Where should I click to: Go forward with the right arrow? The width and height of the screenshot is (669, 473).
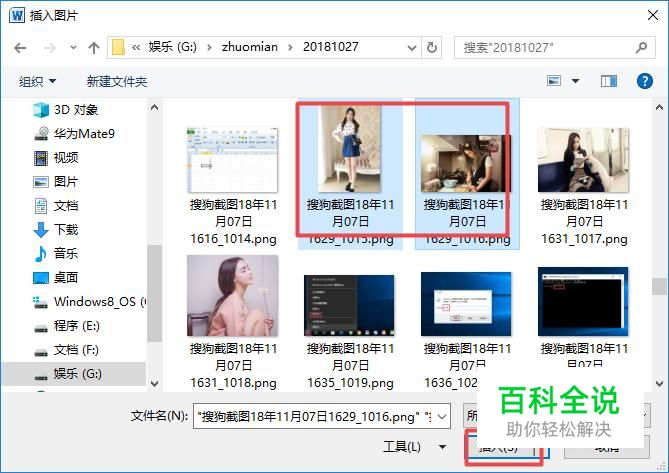pyautogui.click(x=50, y=48)
